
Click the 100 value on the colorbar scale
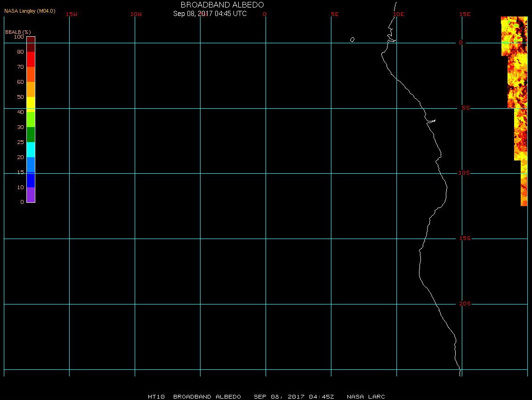click(19, 37)
